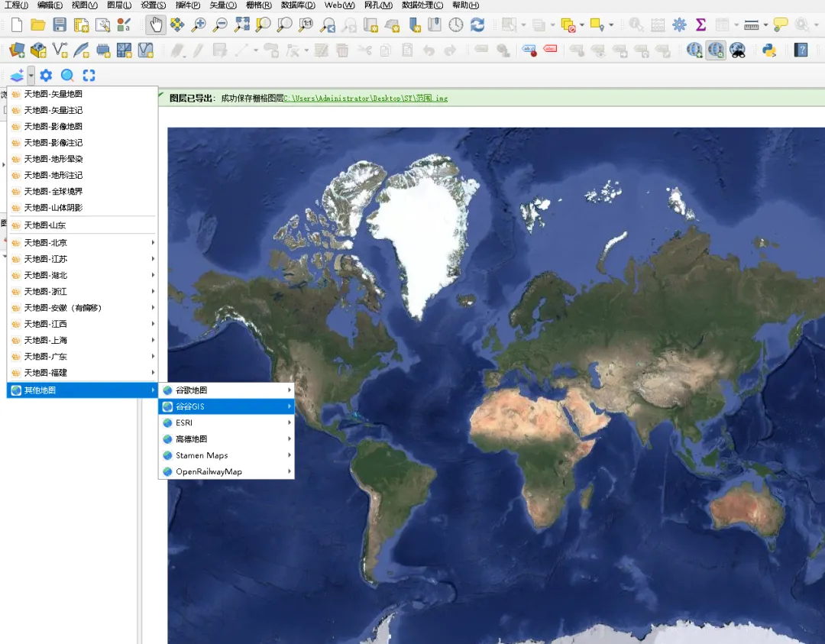This screenshot has width=825, height=644.
Task: Open the 栅格(R) menu
Action: [x=259, y=5]
